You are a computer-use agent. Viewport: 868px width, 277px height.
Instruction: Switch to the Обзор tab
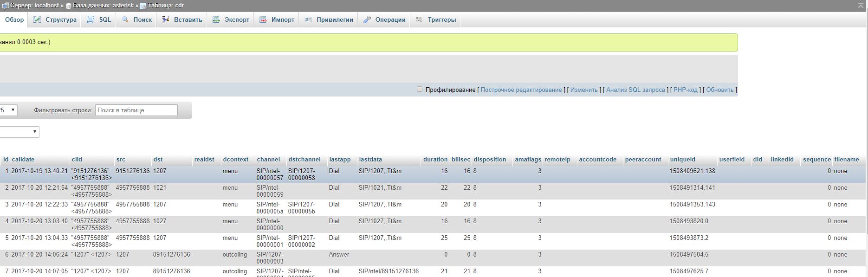(x=14, y=20)
